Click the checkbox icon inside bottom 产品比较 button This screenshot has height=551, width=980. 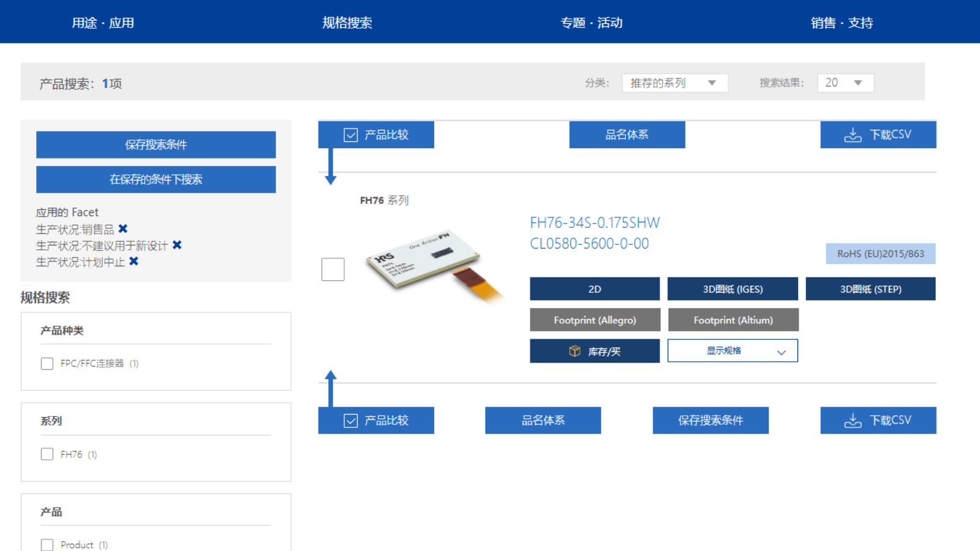[x=350, y=420]
